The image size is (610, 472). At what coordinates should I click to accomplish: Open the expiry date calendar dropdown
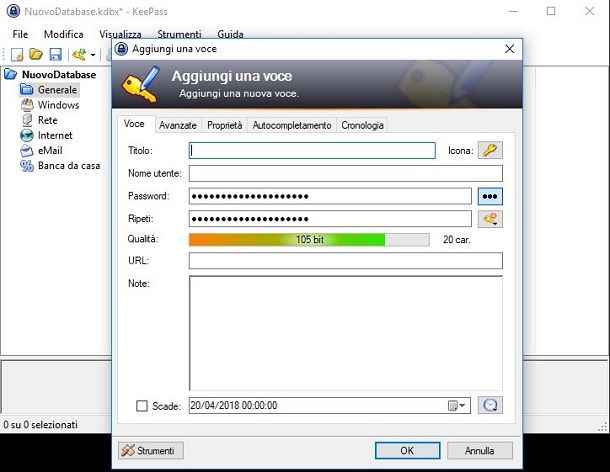coord(457,406)
